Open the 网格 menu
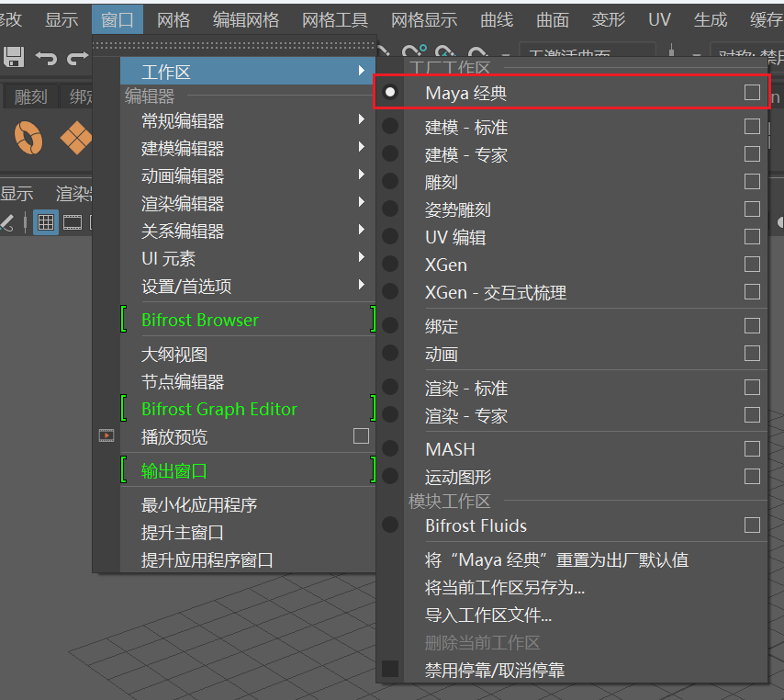Image resolution: width=784 pixels, height=700 pixels. tap(174, 19)
